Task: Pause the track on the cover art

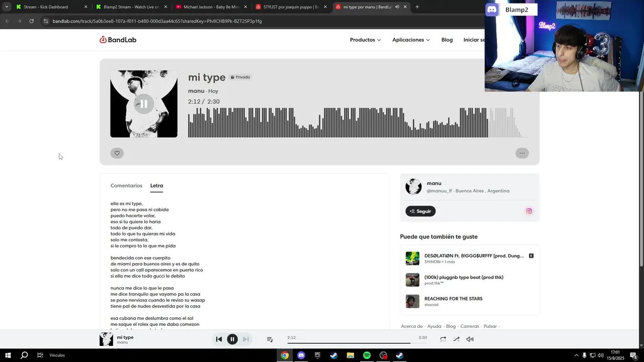Action: click(x=143, y=104)
